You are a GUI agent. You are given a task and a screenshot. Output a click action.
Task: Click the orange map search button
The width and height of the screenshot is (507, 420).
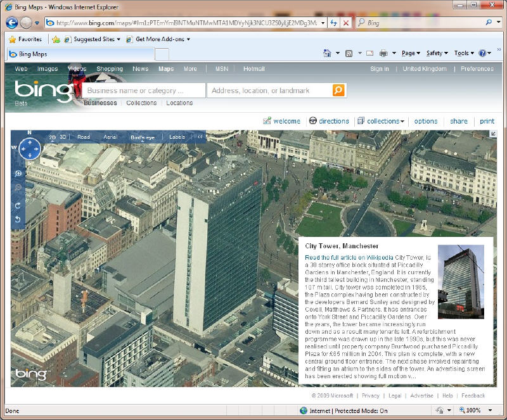tap(338, 90)
